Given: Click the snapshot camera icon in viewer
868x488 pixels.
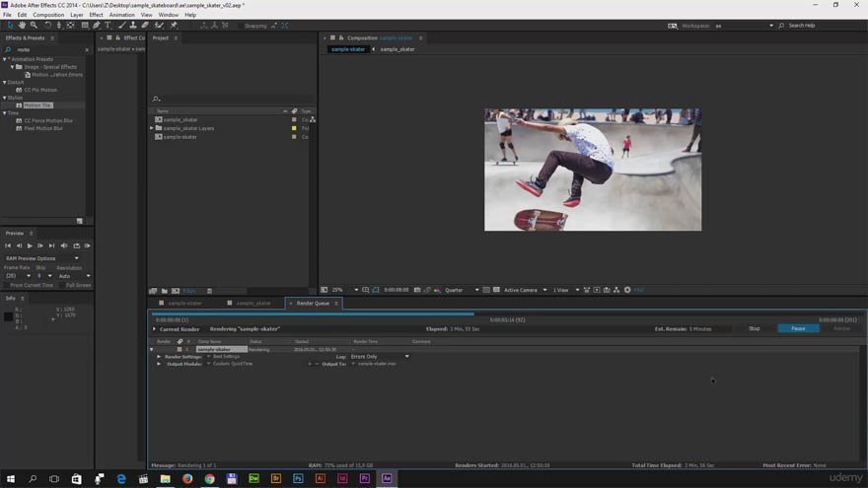Looking at the screenshot, I should (x=417, y=290).
